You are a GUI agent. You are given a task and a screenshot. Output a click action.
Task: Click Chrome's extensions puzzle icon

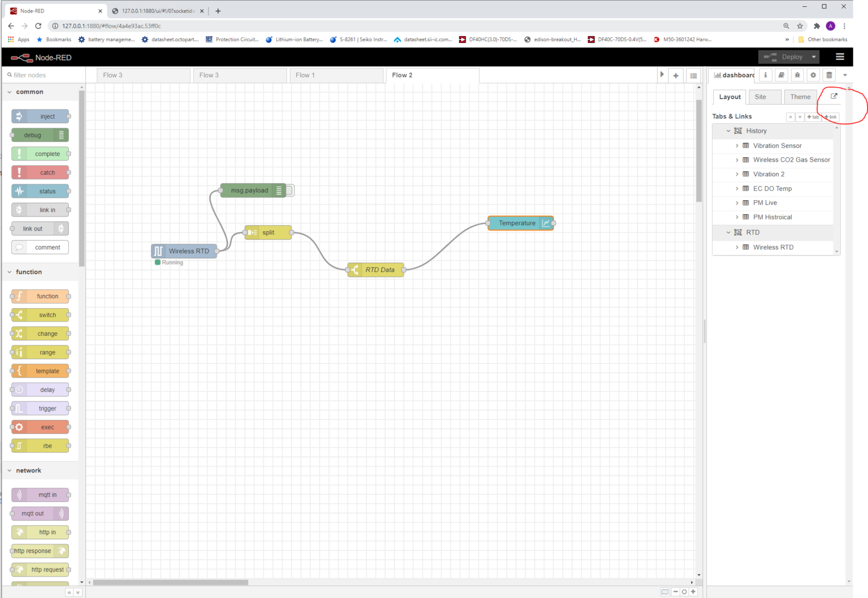point(817,26)
